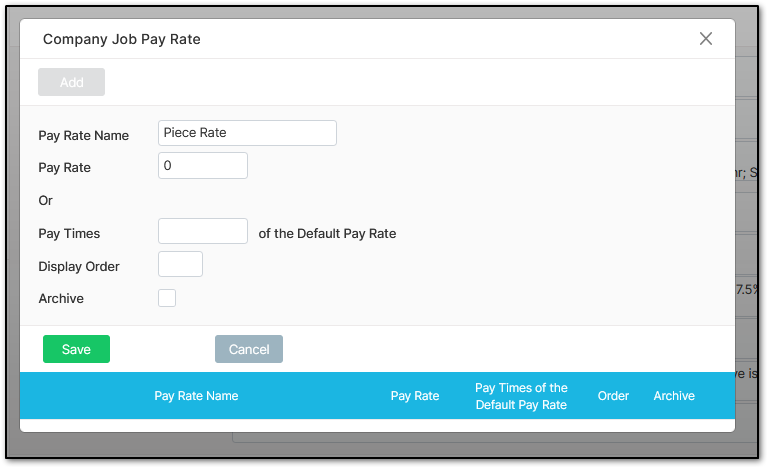Click the Order column header
Image resolution: width=768 pixels, height=468 pixels.
click(x=613, y=396)
